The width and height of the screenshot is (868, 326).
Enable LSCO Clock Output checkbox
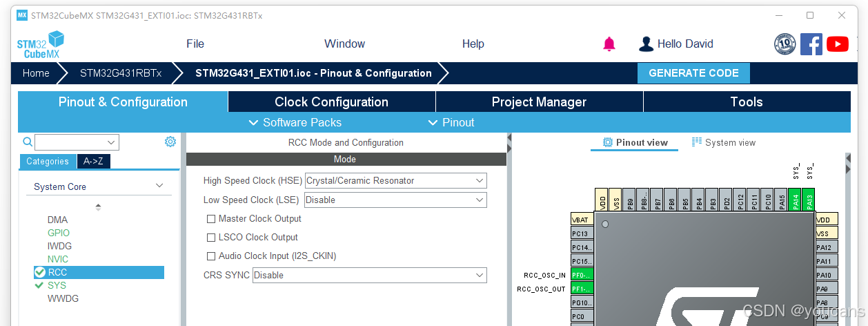click(x=211, y=238)
